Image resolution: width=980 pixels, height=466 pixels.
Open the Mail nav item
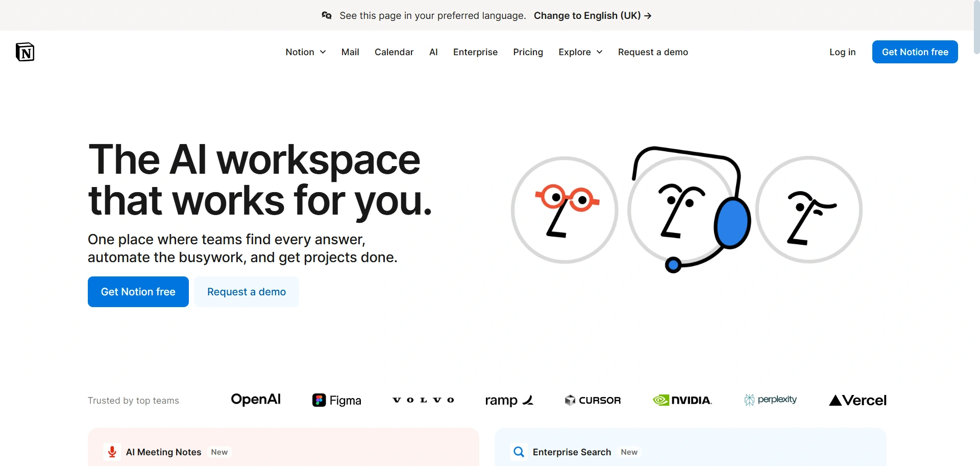click(x=350, y=52)
